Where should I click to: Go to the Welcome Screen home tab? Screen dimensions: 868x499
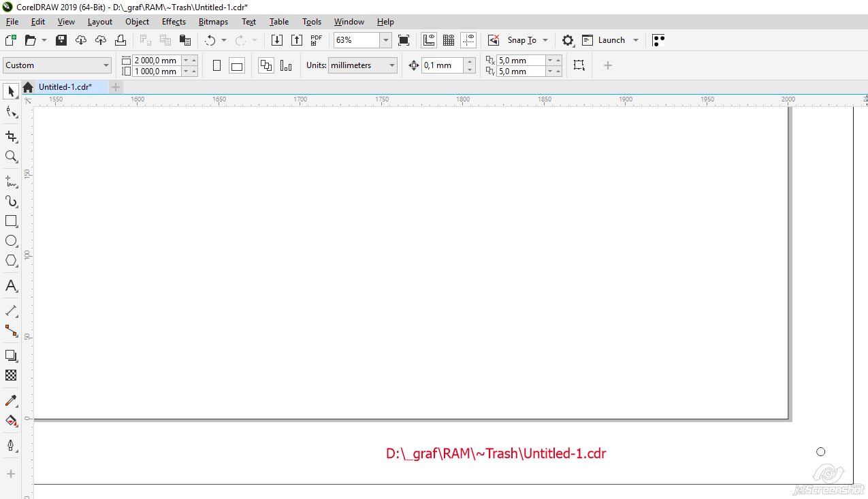28,87
